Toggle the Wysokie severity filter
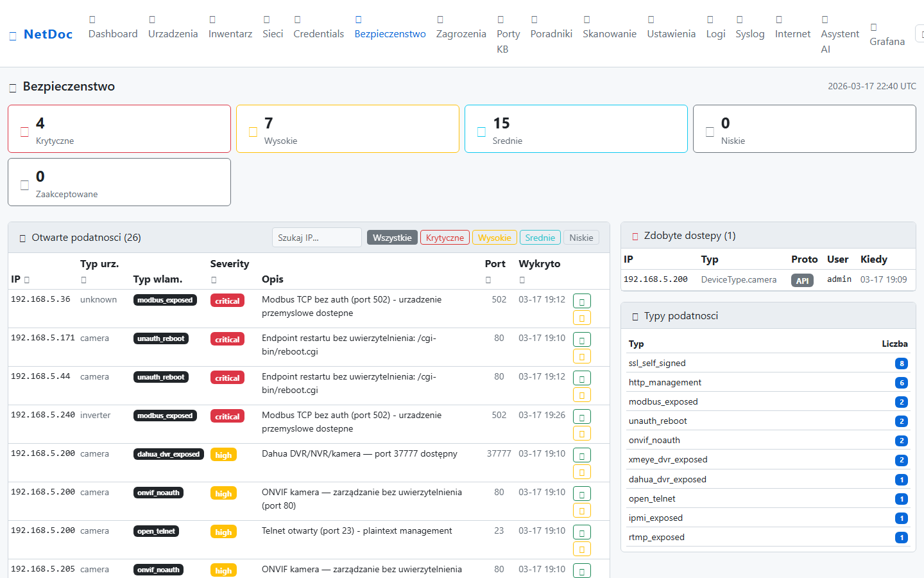 click(x=494, y=238)
